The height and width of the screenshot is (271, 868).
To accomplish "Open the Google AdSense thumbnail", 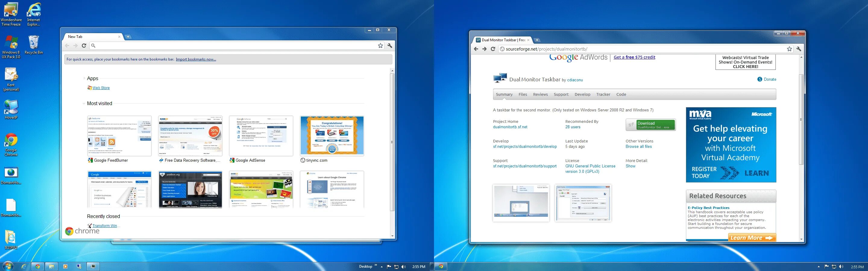I will pyautogui.click(x=261, y=136).
